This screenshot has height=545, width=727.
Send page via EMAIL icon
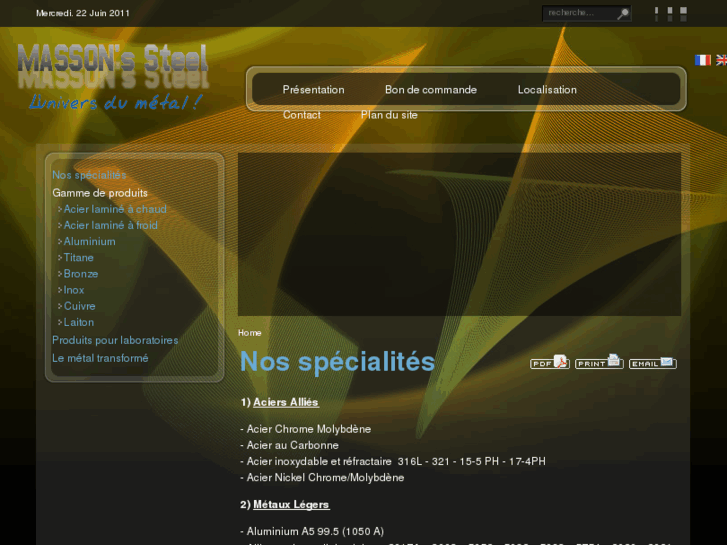(x=653, y=363)
